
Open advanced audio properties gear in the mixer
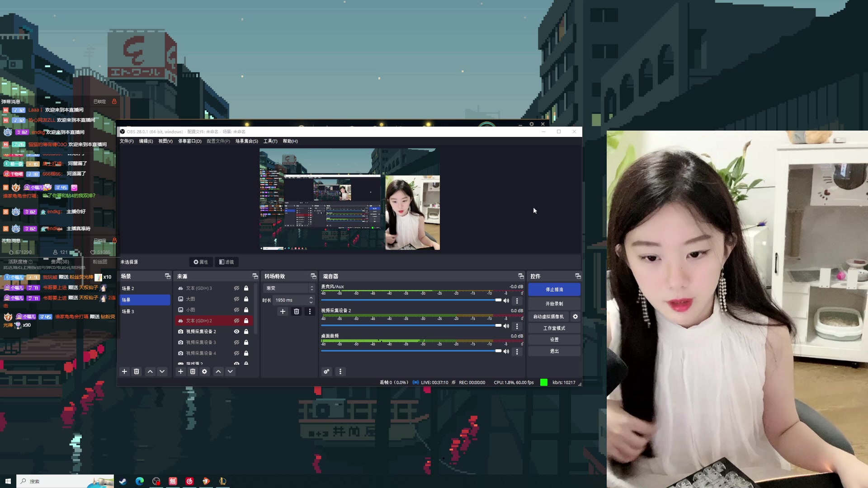coord(326,371)
